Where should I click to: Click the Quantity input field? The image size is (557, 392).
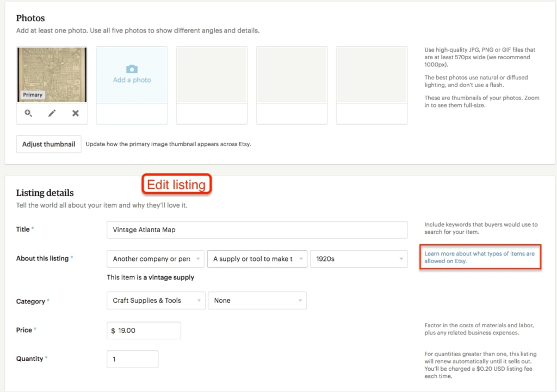[x=133, y=359]
